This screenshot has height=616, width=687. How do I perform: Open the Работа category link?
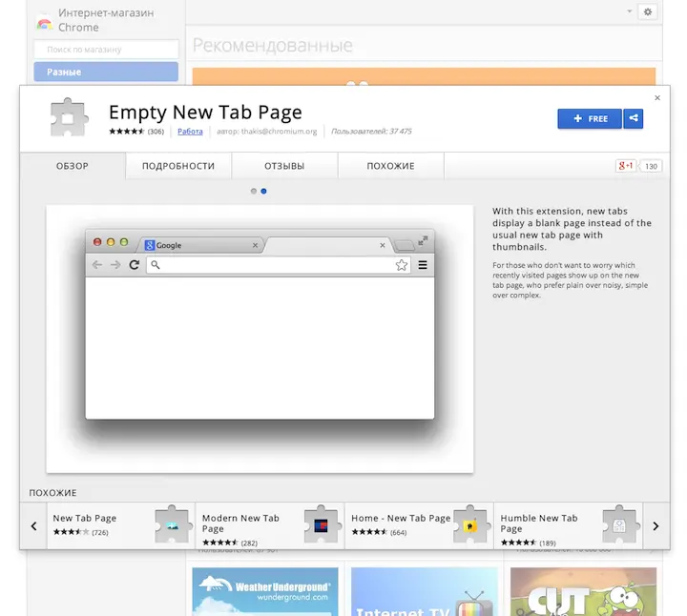point(190,132)
